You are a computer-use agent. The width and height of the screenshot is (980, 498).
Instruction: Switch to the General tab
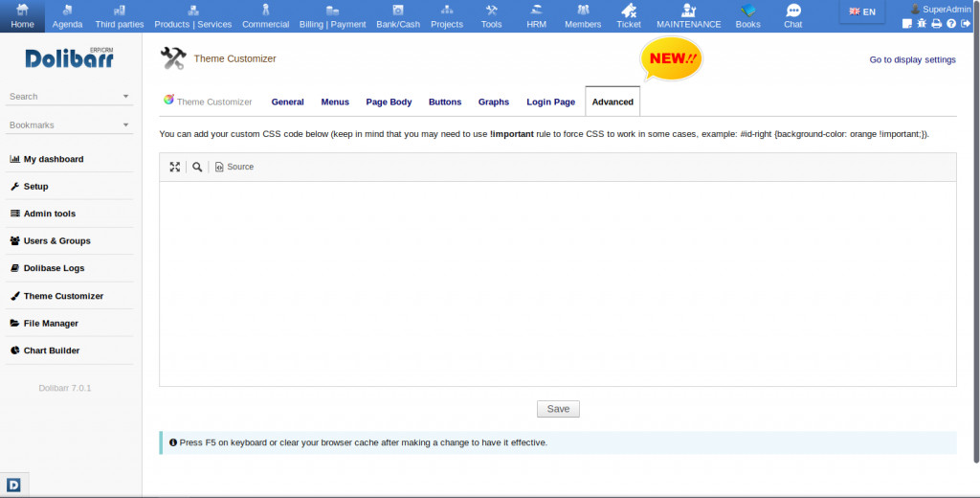[x=287, y=102]
